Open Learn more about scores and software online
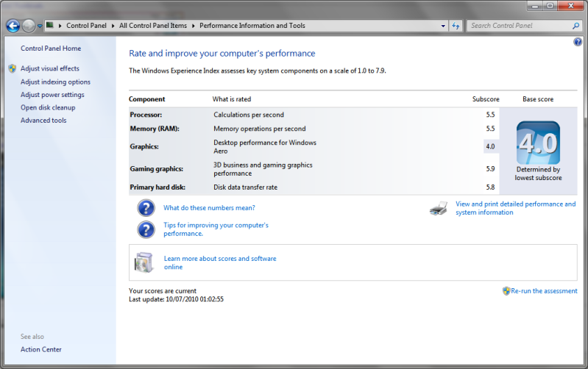This screenshot has height=369, width=588. (x=220, y=262)
